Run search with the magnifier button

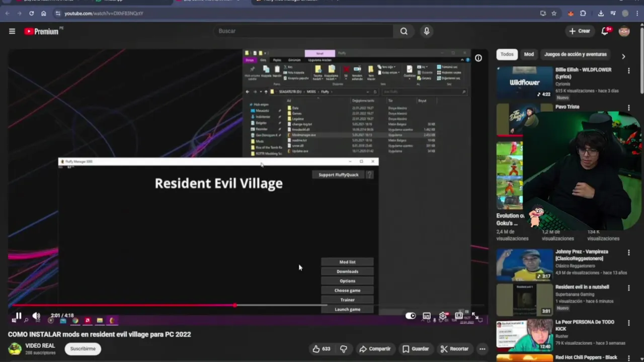tap(404, 31)
